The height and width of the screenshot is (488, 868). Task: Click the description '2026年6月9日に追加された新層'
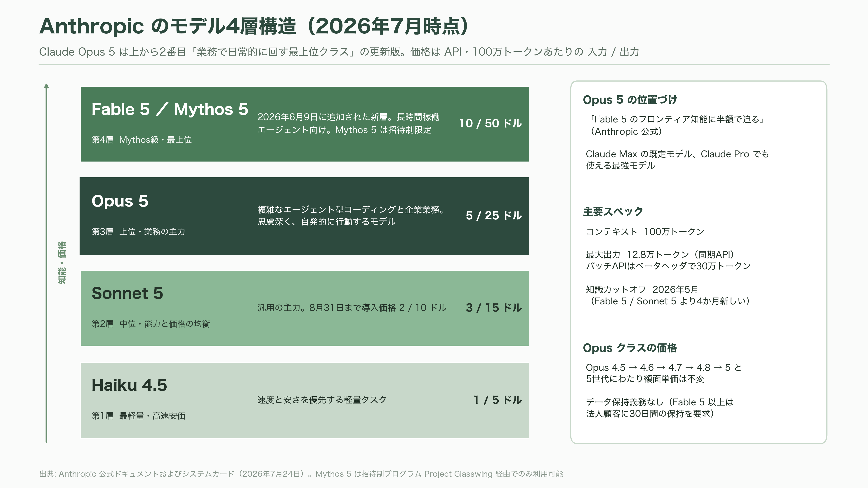348,123
